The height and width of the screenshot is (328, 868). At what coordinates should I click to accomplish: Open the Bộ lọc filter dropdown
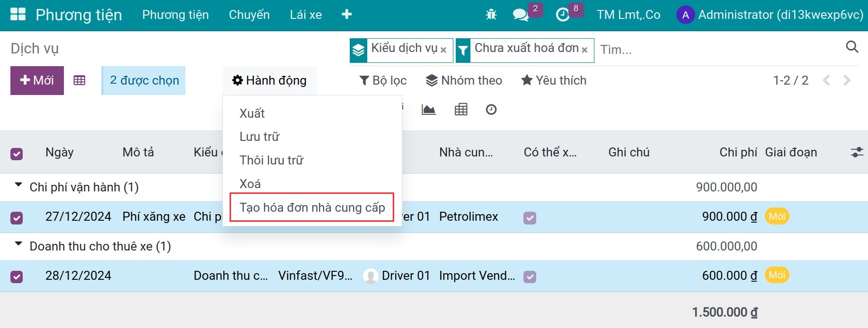(x=383, y=80)
